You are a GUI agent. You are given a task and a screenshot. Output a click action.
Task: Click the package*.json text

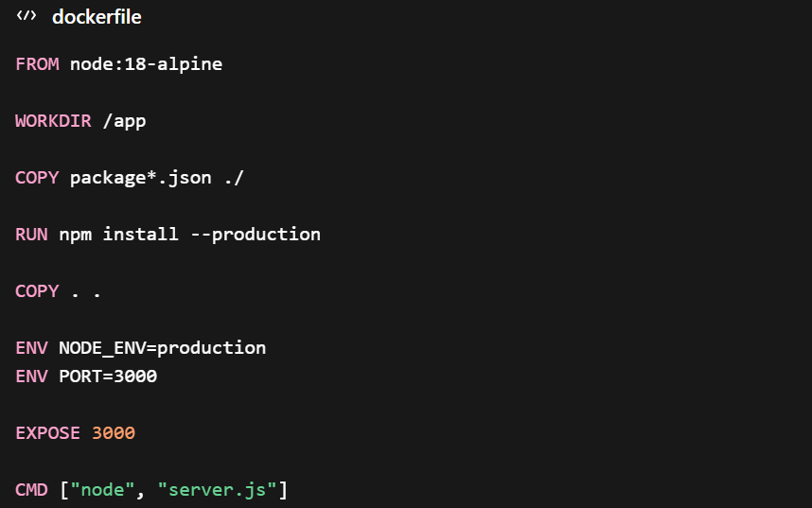coord(140,178)
